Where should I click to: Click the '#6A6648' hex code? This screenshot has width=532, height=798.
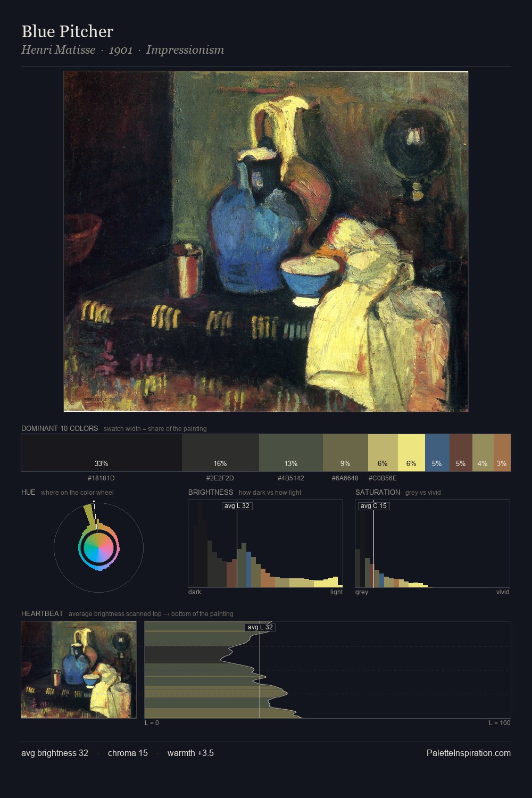(345, 478)
